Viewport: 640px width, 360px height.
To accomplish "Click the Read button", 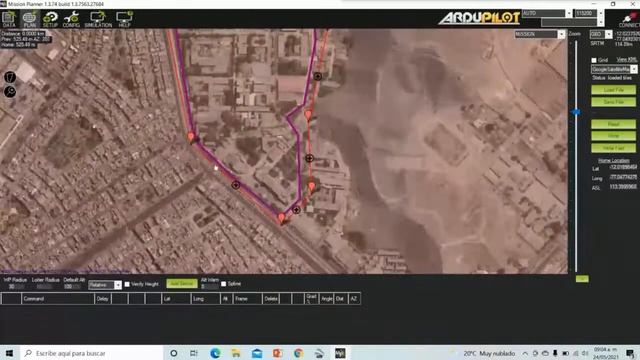I will click(x=613, y=124).
